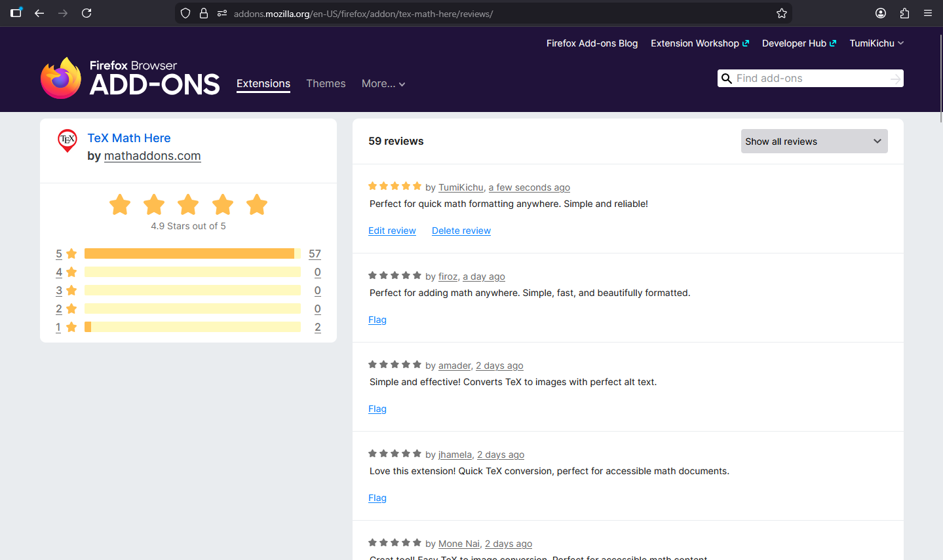The image size is (943, 560).
Task: Open Mone Nai's reviewer profile
Action: (x=459, y=544)
